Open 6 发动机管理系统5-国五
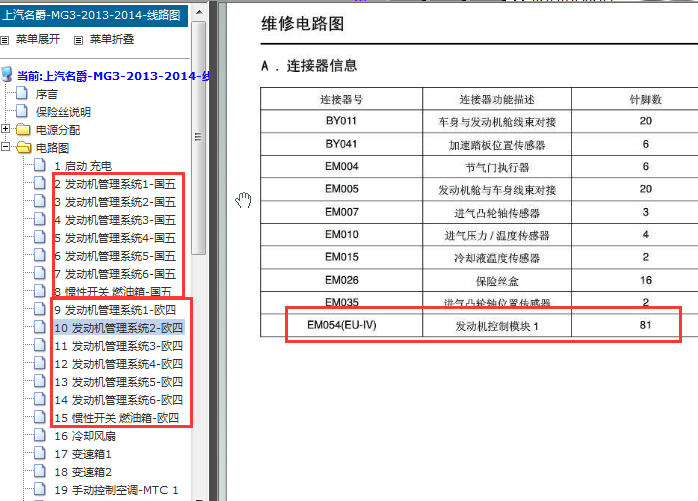The height and width of the screenshot is (501, 698). point(115,256)
